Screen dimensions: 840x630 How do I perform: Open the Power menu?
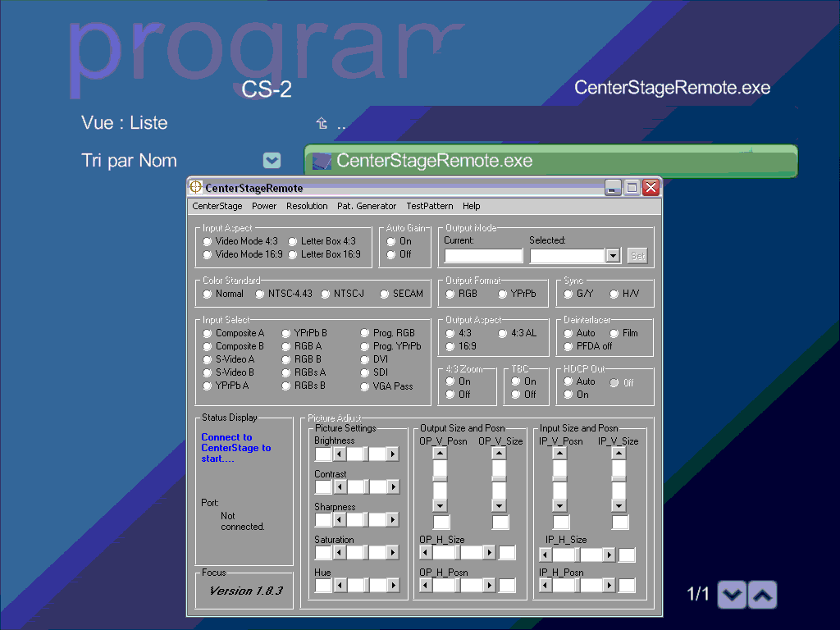point(264,206)
